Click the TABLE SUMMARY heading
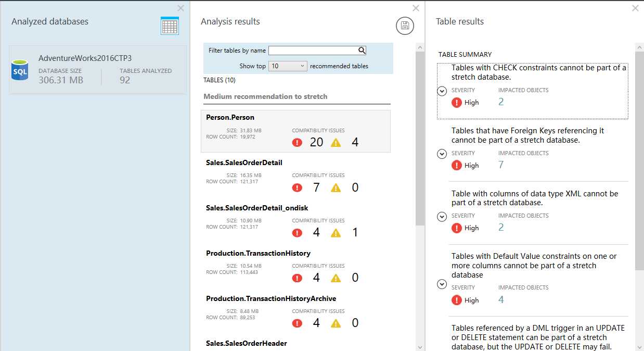This screenshot has height=351, width=644. tap(465, 54)
